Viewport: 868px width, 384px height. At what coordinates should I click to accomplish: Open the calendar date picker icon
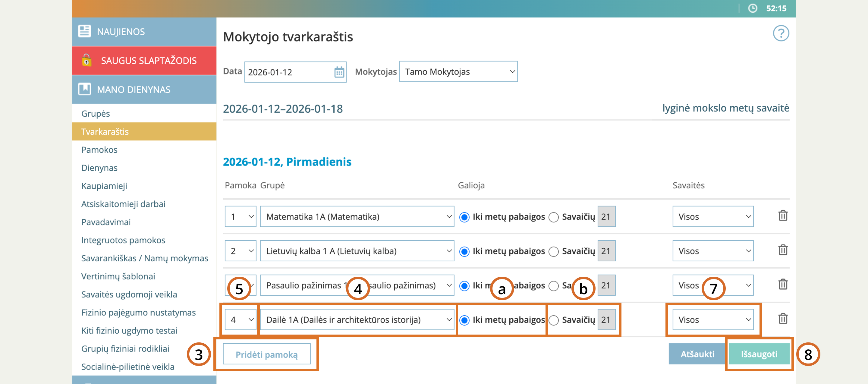339,72
